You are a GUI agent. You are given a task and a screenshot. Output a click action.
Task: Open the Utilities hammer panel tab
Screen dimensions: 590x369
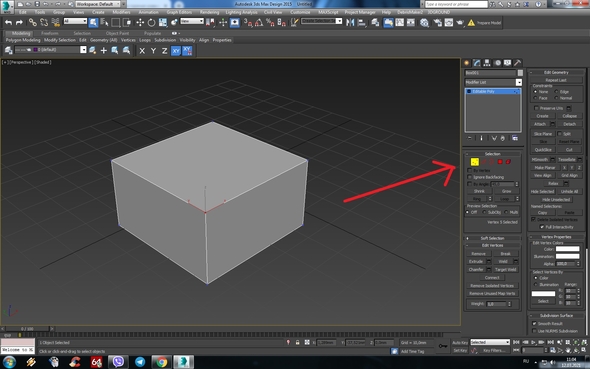[518, 63]
